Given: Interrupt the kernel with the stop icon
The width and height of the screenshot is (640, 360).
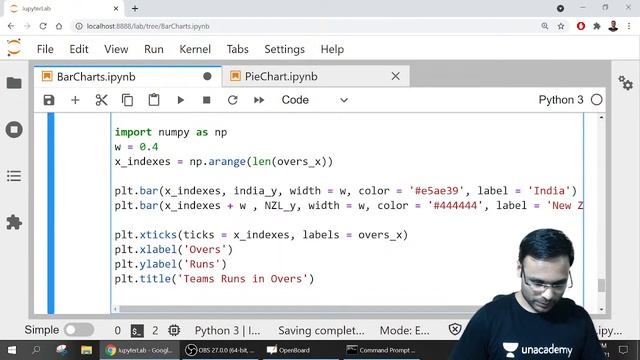Looking at the screenshot, I should click(207, 100).
